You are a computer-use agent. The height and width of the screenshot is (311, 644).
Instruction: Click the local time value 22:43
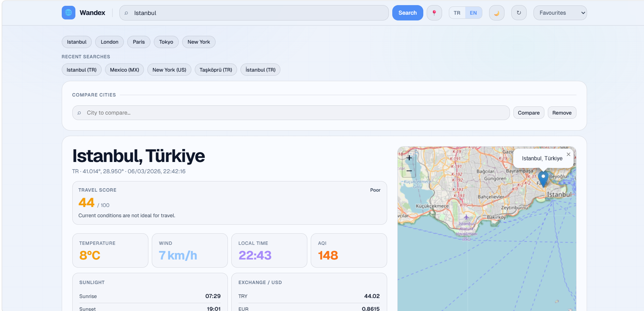[x=255, y=255]
